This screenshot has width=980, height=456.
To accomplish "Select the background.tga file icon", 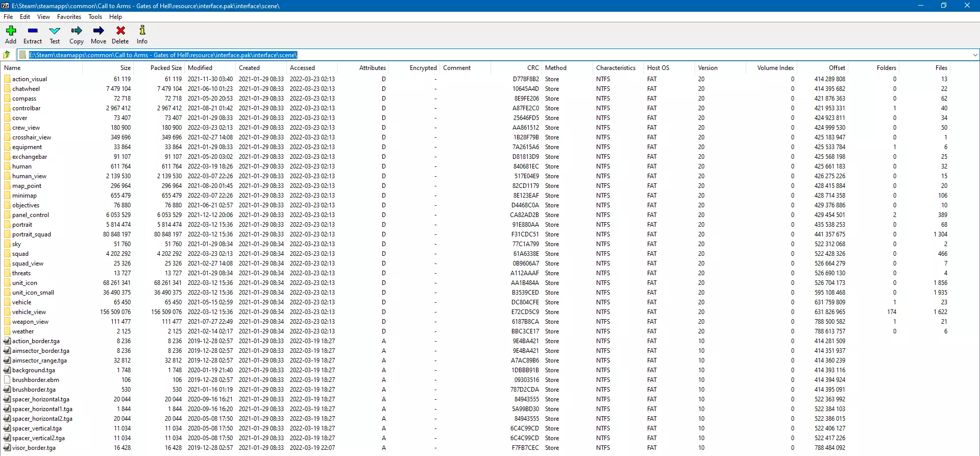I will tap(7, 370).
